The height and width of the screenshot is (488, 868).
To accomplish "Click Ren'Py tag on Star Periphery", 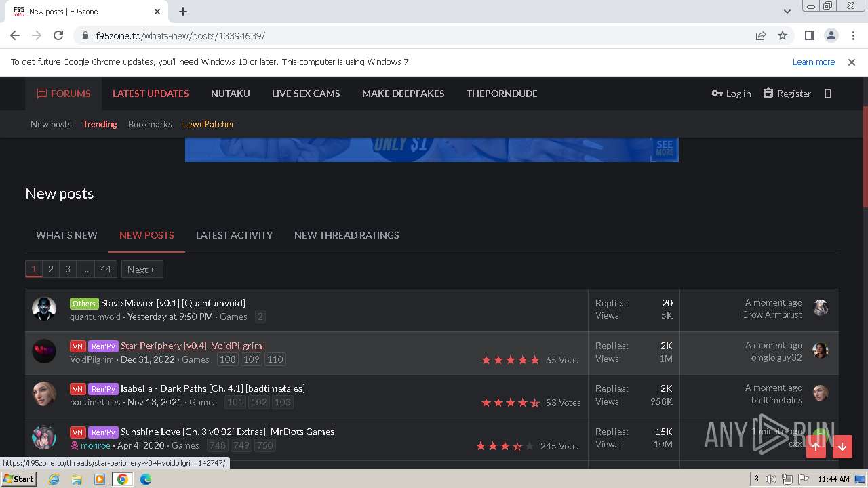I will click(103, 346).
